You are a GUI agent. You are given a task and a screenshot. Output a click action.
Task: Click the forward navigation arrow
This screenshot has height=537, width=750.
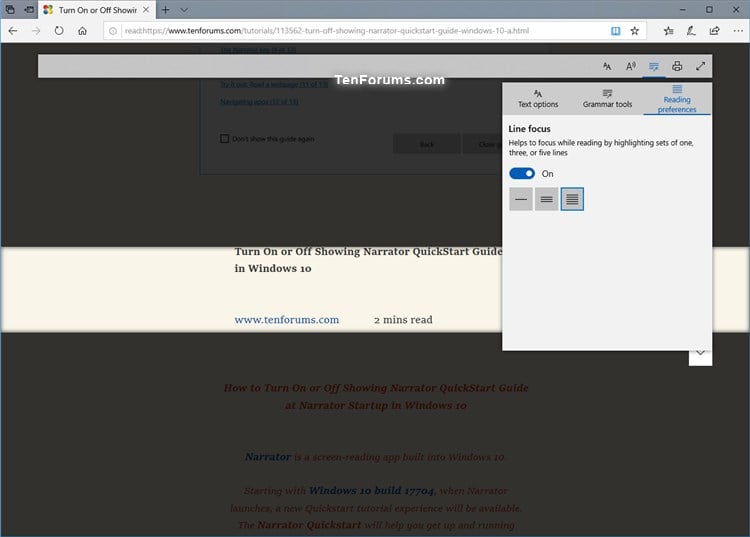tap(36, 31)
